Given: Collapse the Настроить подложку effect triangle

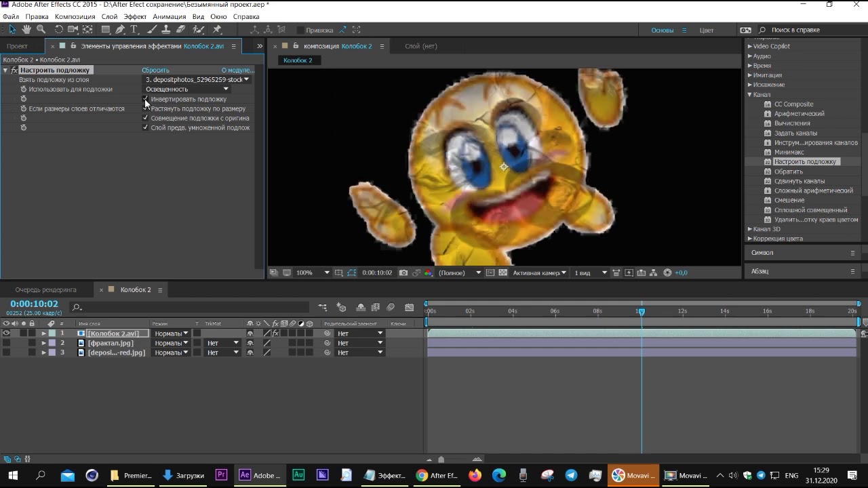Looking at the screenshot, I should 5,70.
